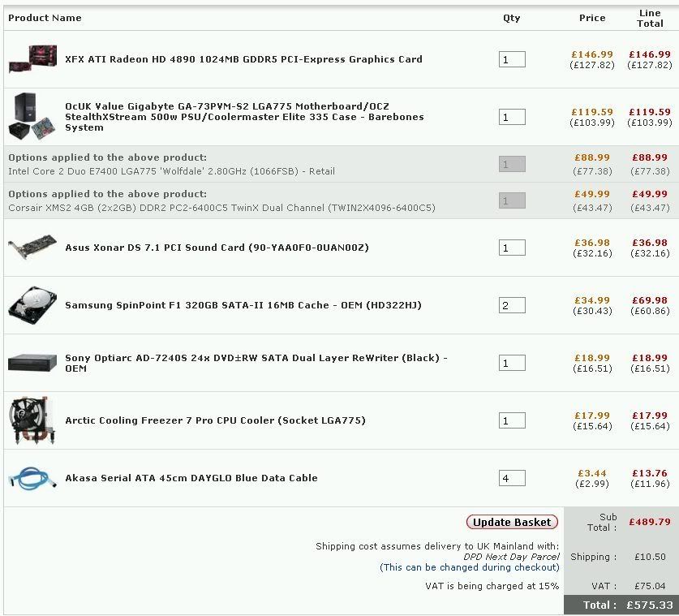679x616 pixels.
Task: Open 'This can be changed during checkout' link
Action: [x=470, y=567]
